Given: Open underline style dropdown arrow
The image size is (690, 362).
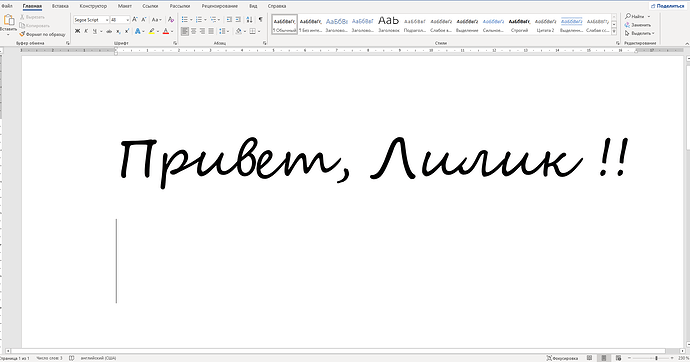Looking at the screenshot, I should [x=101, y=32].
